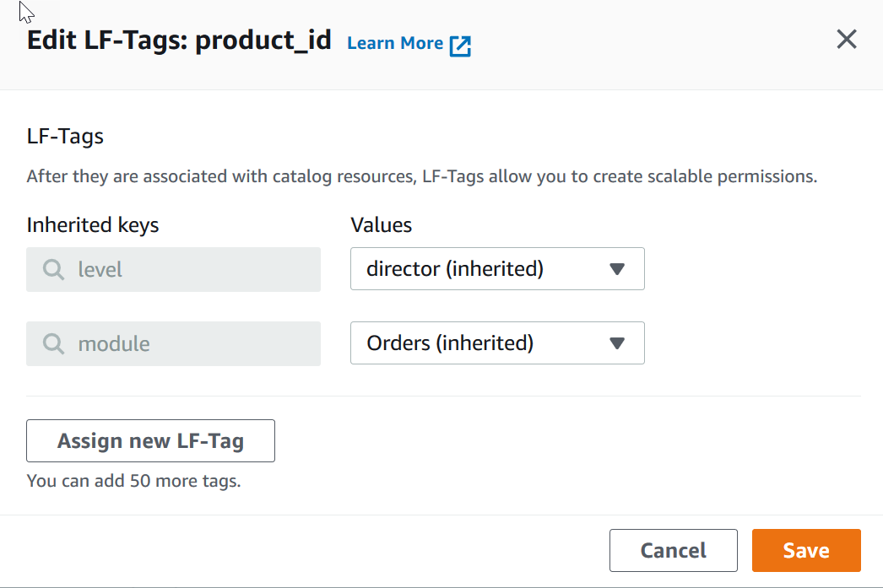This screenshot has width=883, height=588.
Task: Expand the value selector for the module key
Action: [497, 343]
